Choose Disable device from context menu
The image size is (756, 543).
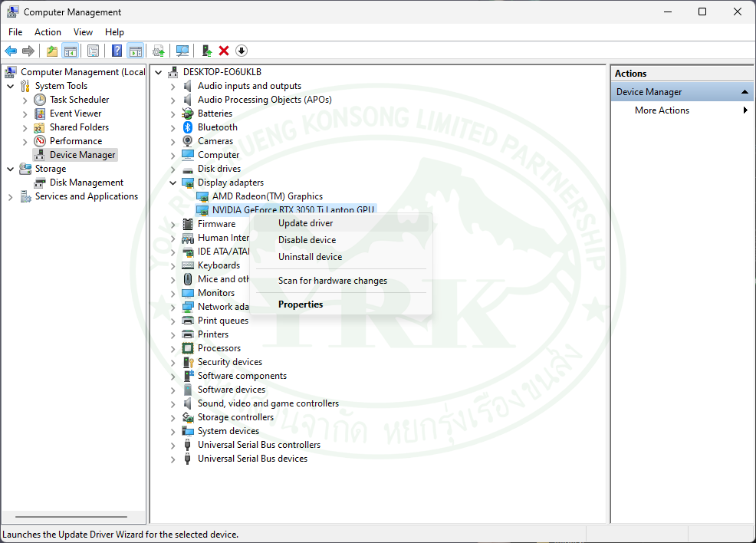point(341,240)
